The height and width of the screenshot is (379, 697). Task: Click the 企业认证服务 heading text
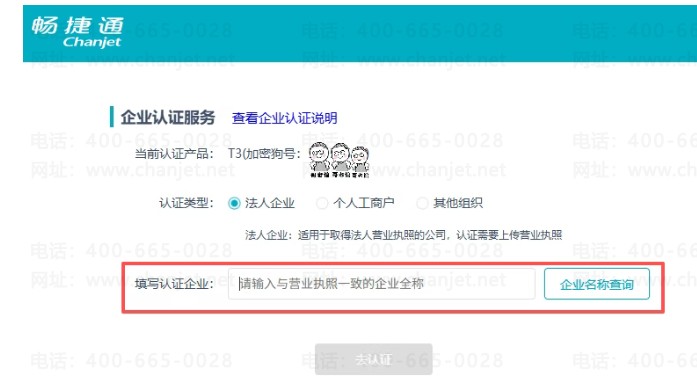click(x=168, y=117)
